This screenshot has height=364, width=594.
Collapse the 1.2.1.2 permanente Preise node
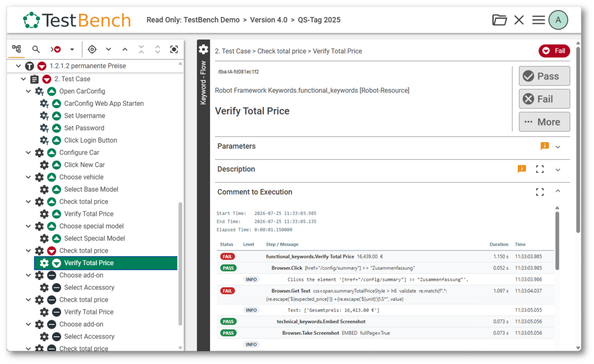point(18,66)
